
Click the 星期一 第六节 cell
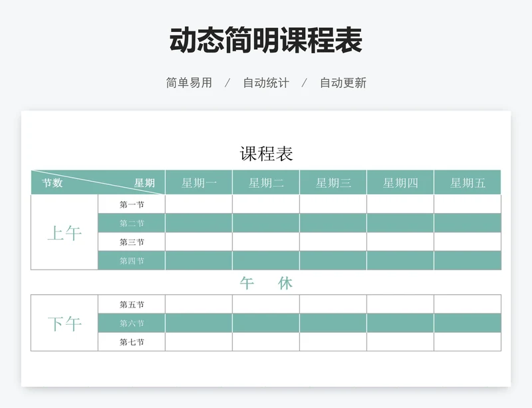click(x=199, y=323)
